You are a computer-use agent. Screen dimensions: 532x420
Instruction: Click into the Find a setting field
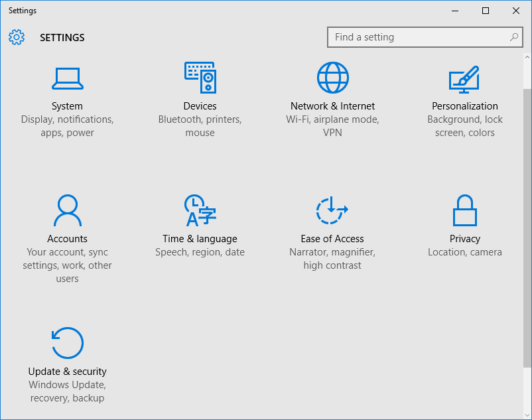click(x=425, y=37)
